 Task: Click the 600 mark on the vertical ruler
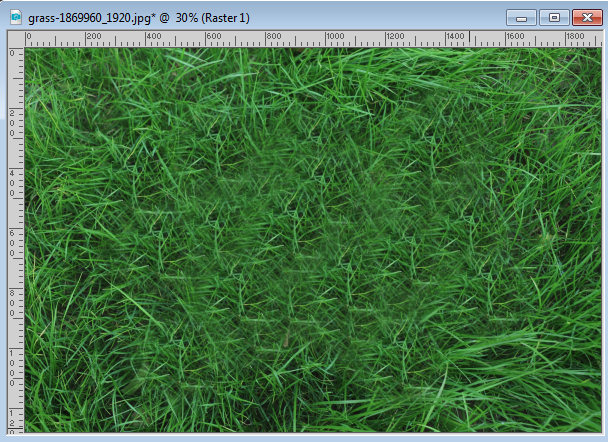12,243
